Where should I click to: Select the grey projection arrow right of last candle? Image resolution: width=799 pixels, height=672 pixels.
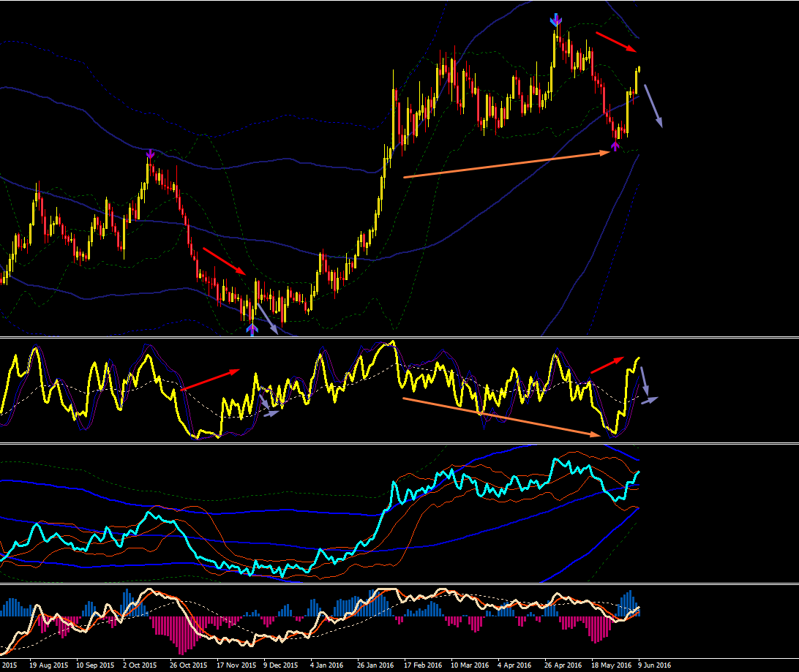tap(653, 106)
